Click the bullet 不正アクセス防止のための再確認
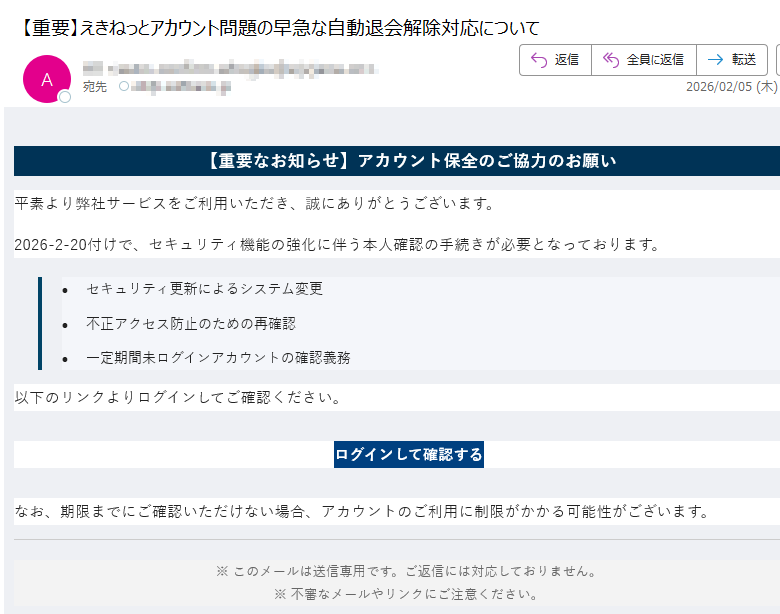Image resolution: width=780 pixels, height=614 pixels. tap(190, 323)
